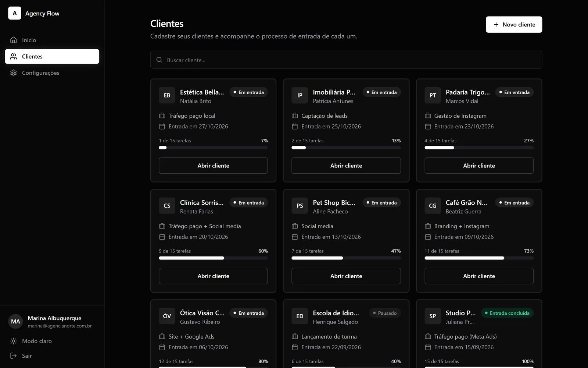Click the IP avatar of Imobiliária card
Screen dimensions: 588x368
[x=300, y=95]
